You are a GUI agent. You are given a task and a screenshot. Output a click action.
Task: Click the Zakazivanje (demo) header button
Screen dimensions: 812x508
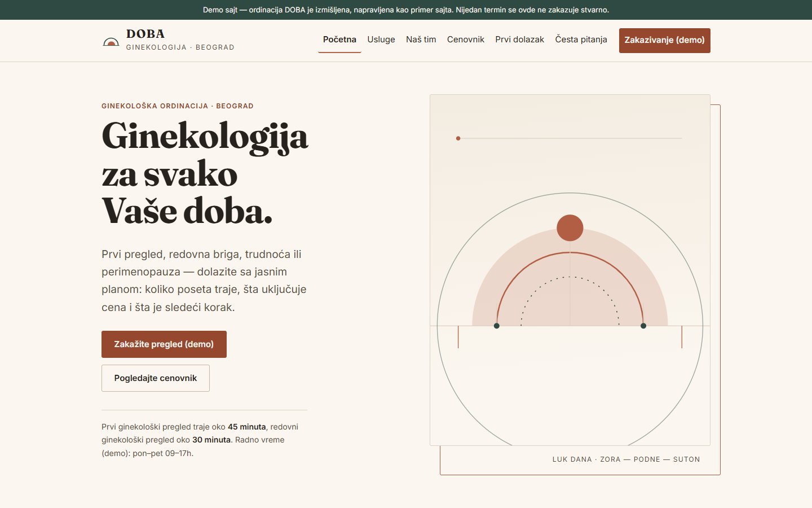pyautogui.click(x=665, y=40)
